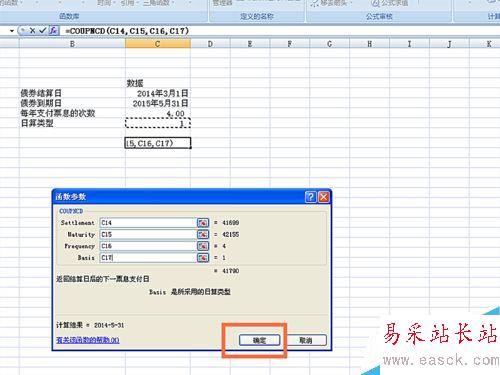This screenshot has width=500, height=375.
Task: Click the 日算类型 label cell
Action: click(72, 123)
